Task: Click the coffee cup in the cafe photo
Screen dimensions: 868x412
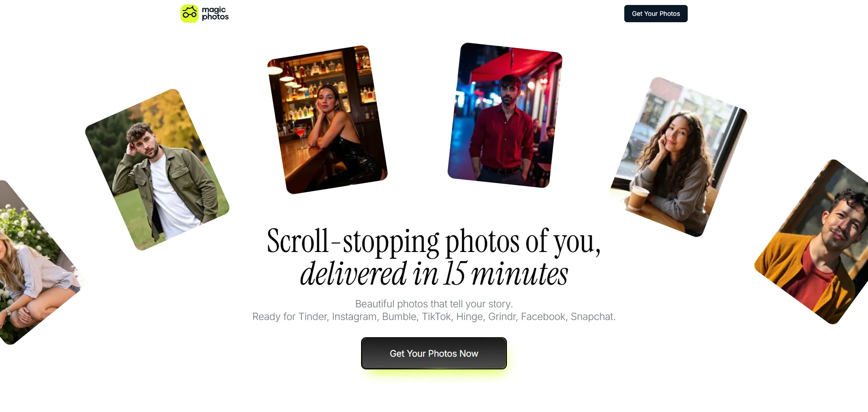Action: coord(637,198)
